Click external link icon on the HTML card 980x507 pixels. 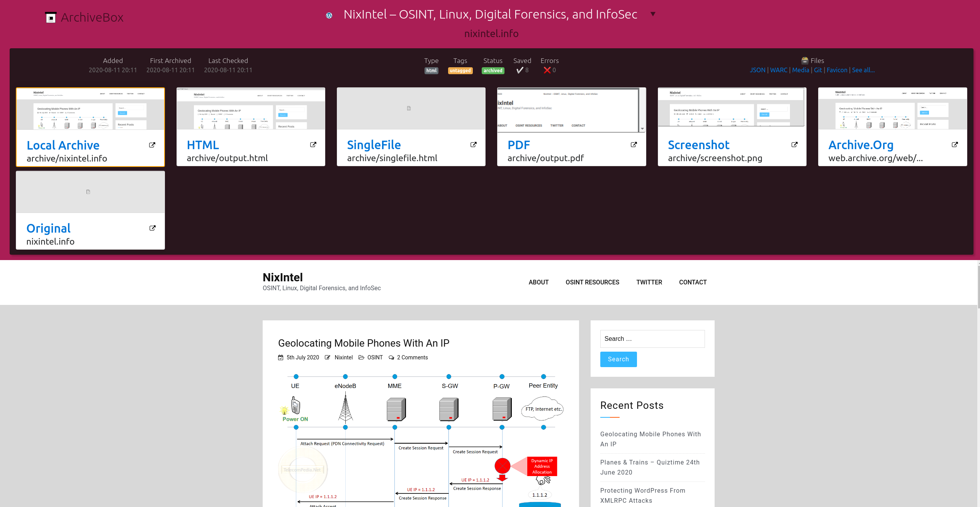click(x=313, y=144)
